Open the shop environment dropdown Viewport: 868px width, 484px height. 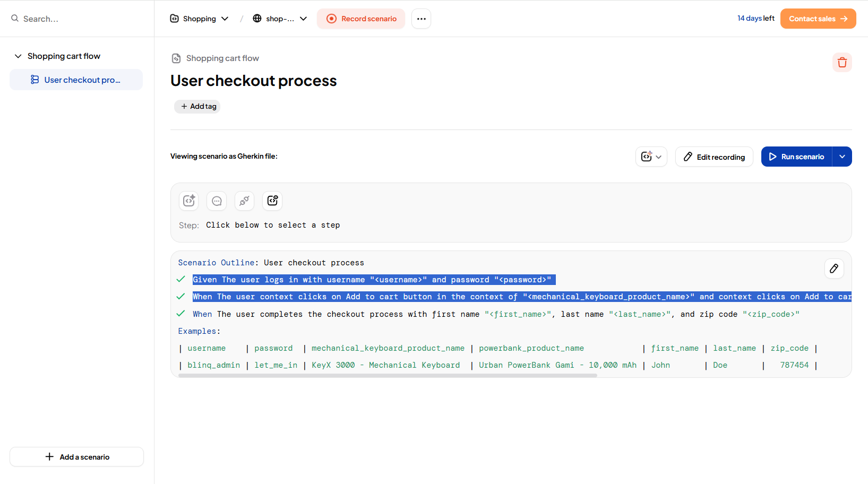pos(280,19)
